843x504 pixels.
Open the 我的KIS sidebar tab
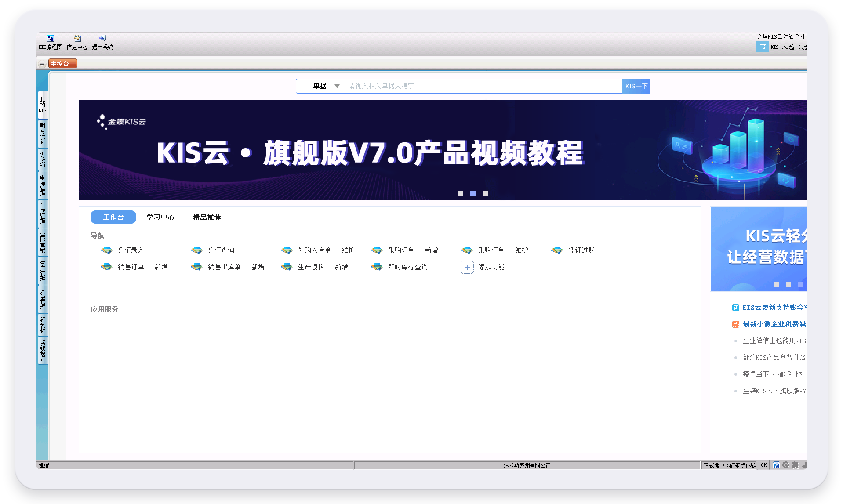tap(43, 105)
